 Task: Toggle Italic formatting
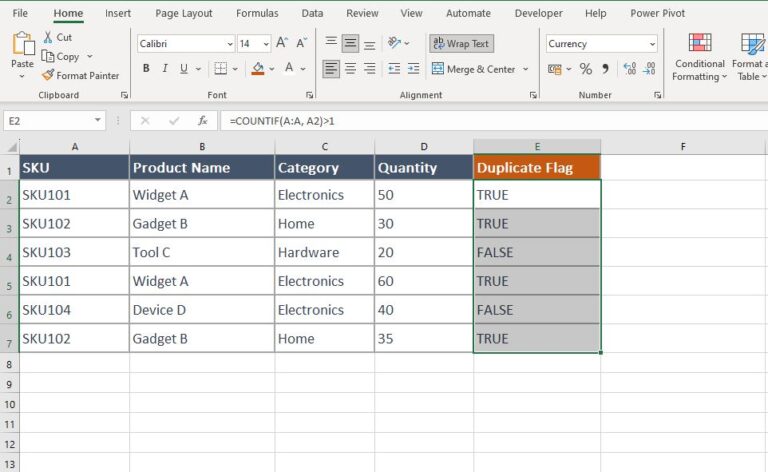coord(165,69)
